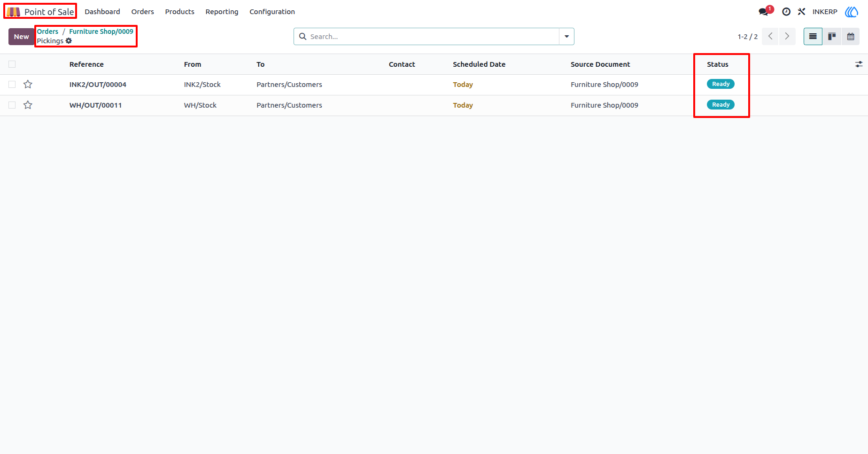Viewport: 868px width, 454px height.
Task: Go to previous page arrow
Action: coord(770,36)
